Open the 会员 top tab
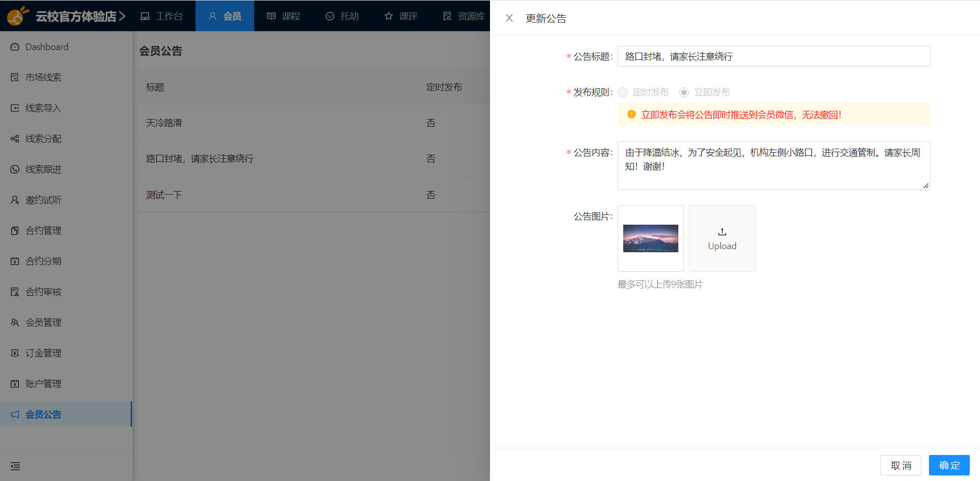 point(225,16)
